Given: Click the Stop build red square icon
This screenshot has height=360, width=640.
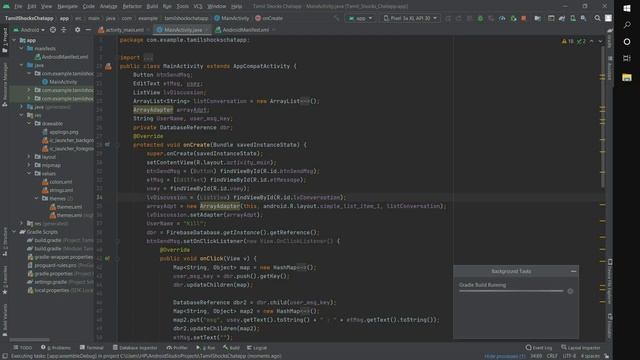Looking at the screenshot, I should coord(524,18).
